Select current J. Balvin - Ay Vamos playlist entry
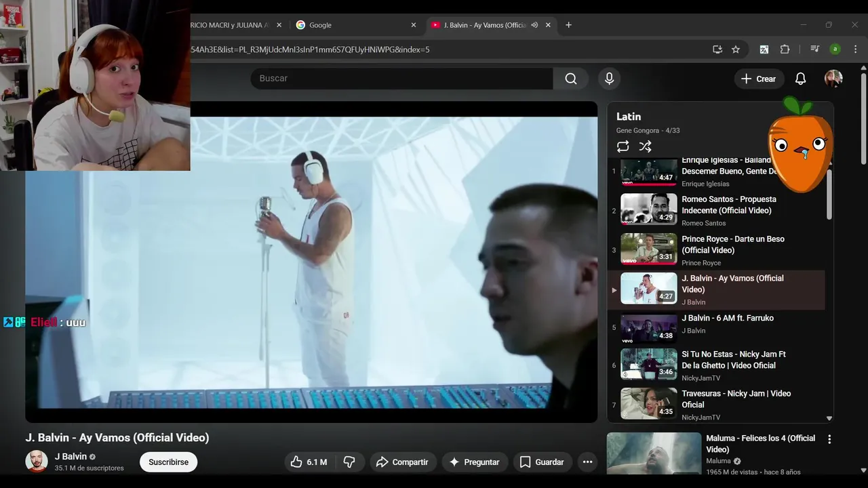Viewport: 868px width, 488px height. [x=716, y=290]
